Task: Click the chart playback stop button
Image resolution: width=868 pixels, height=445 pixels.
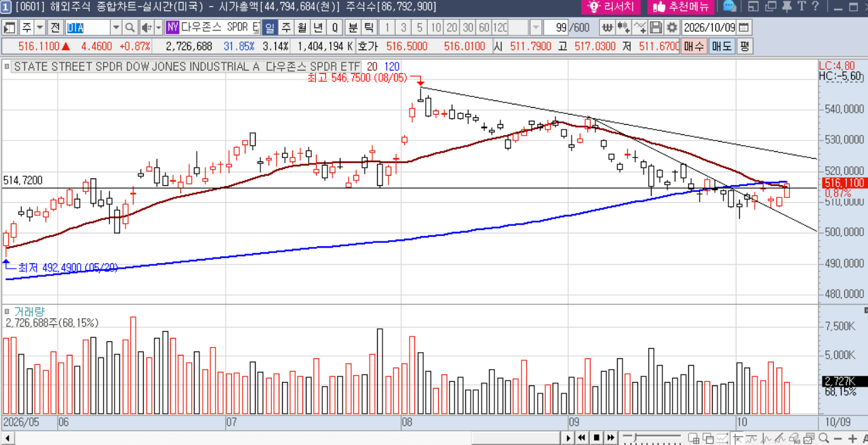Action: coord(596,438)
